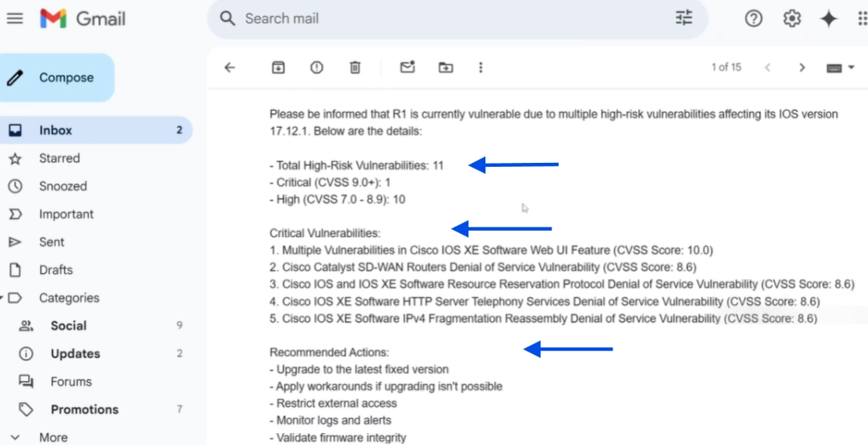868x445 pixels.
Task: Click the '1 of 15' counter
Action: point(725,68)
